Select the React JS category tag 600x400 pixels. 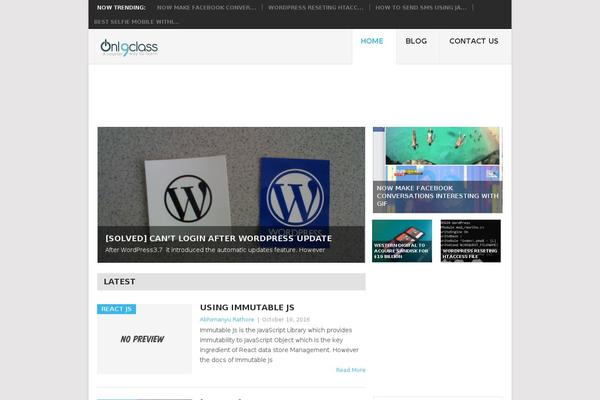[x=116, y=309]
